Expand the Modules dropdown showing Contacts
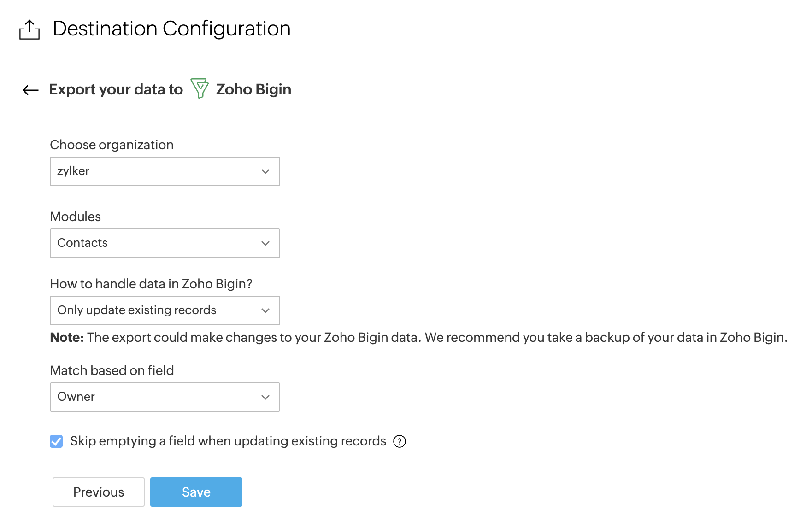Image resolution: width=812 pixels, height=527 pixels. pyautogui.click(x=157, y=243)
